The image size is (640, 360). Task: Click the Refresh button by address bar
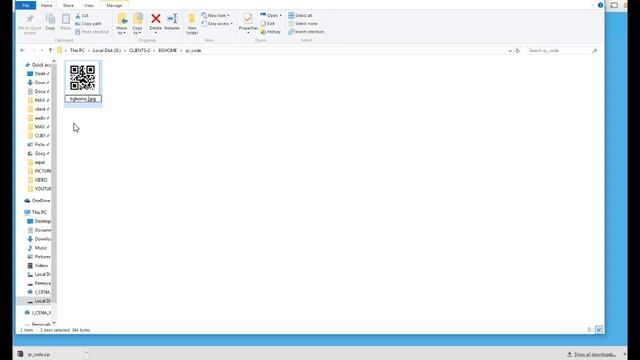click(518, 51)
